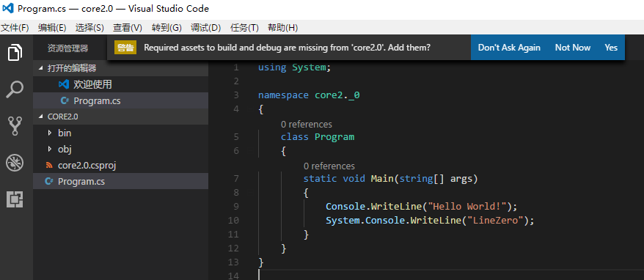Click the C# icon of Program.cs in CORE2.0 tree
The height and width of the screenshot is (280, 644).
click(49, 181)
